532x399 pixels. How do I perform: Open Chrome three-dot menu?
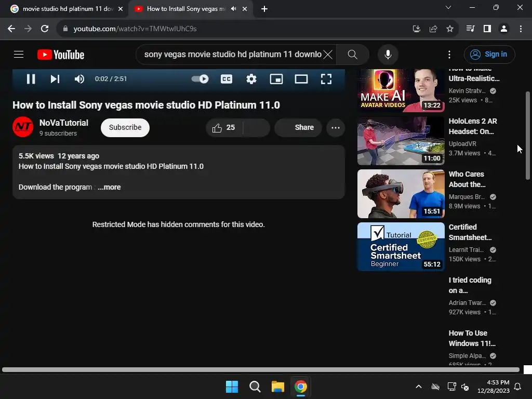(x=521, y=29)
